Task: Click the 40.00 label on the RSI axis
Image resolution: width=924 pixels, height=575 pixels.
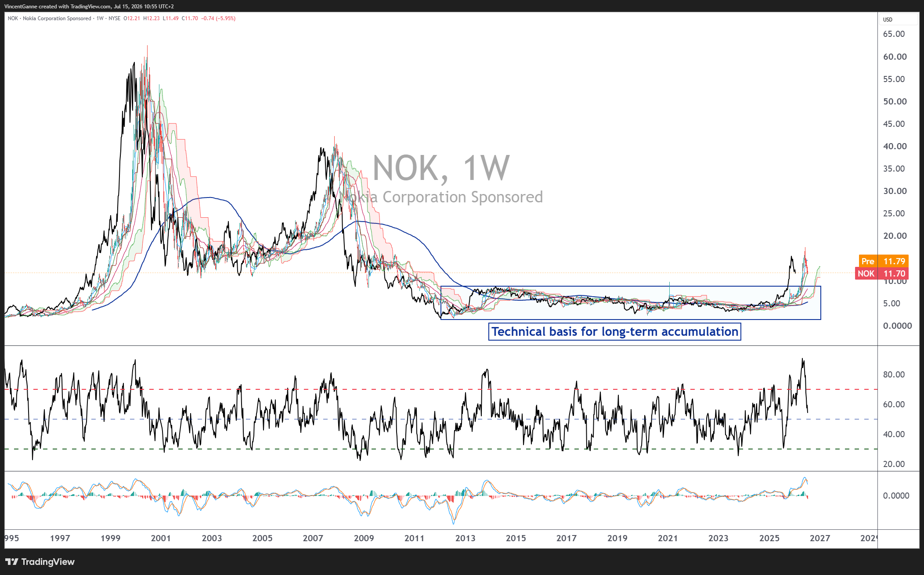Action: tap(894, 434)
